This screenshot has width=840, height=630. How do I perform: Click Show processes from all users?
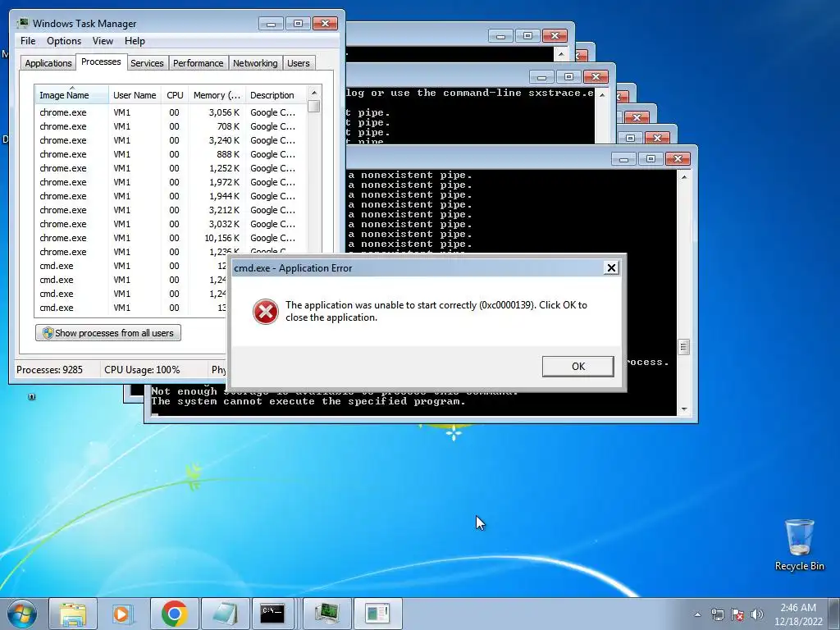(x=108, y=333)
